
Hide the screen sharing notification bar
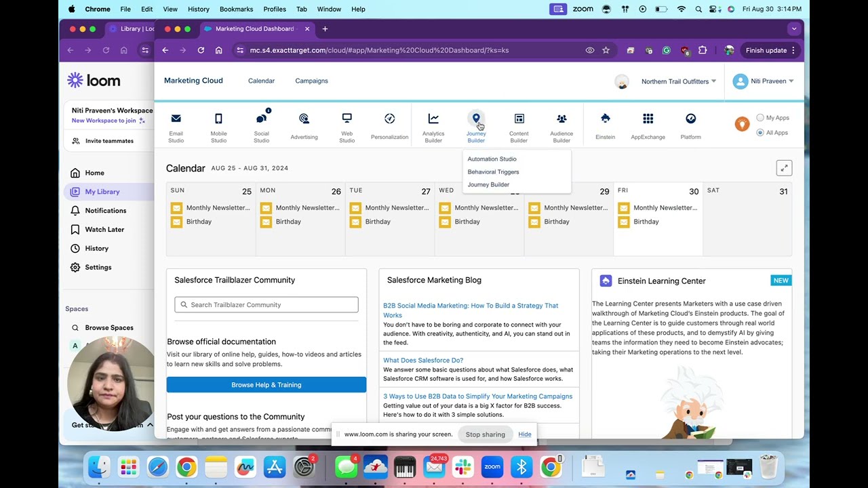point(525,434)
